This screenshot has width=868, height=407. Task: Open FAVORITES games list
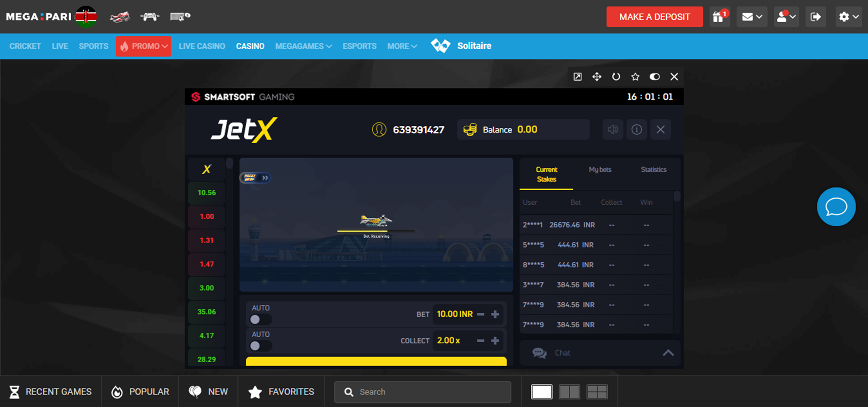point(281,392)
